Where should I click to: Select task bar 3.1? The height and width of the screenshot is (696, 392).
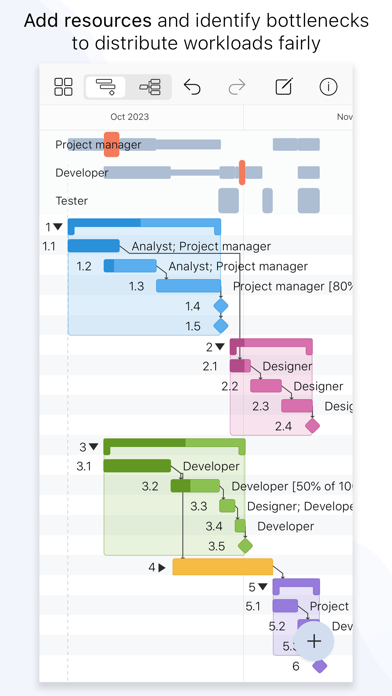pos(137,466)
